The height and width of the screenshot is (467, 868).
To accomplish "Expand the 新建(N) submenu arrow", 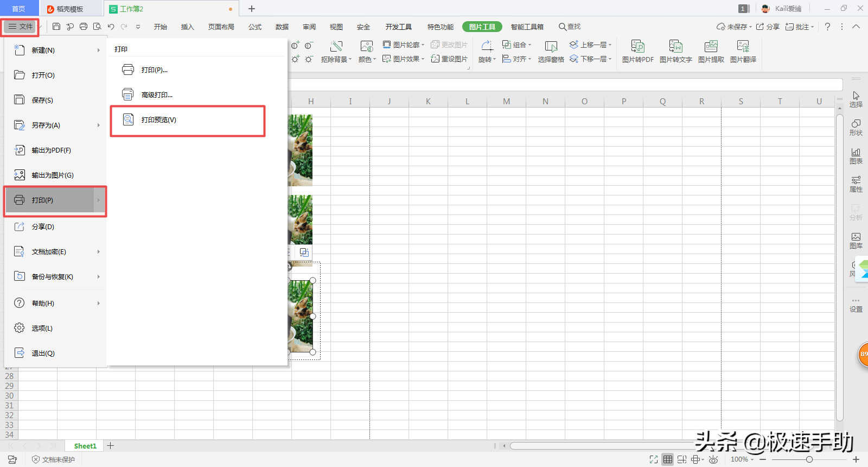I will pyautogui.click(x=99, y=50).
